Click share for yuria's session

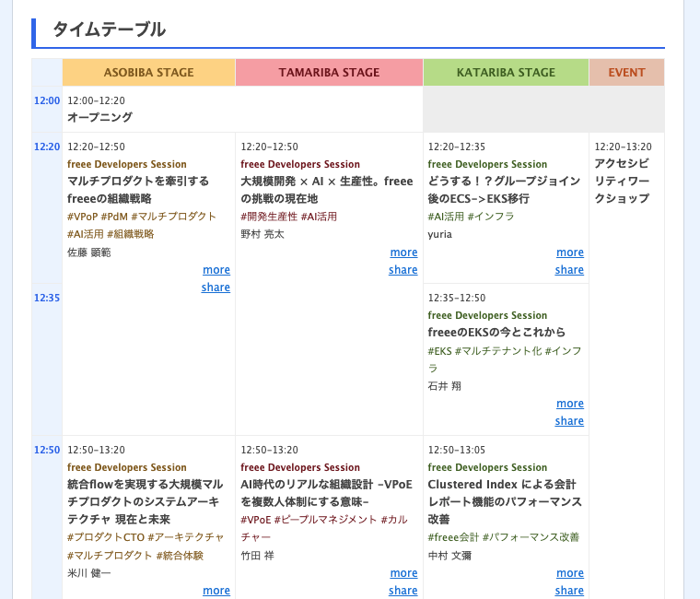[x=569, y=270]
